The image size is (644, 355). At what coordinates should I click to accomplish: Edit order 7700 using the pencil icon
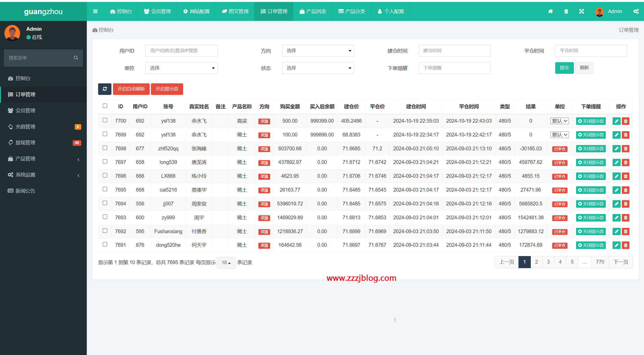[616, 121]
